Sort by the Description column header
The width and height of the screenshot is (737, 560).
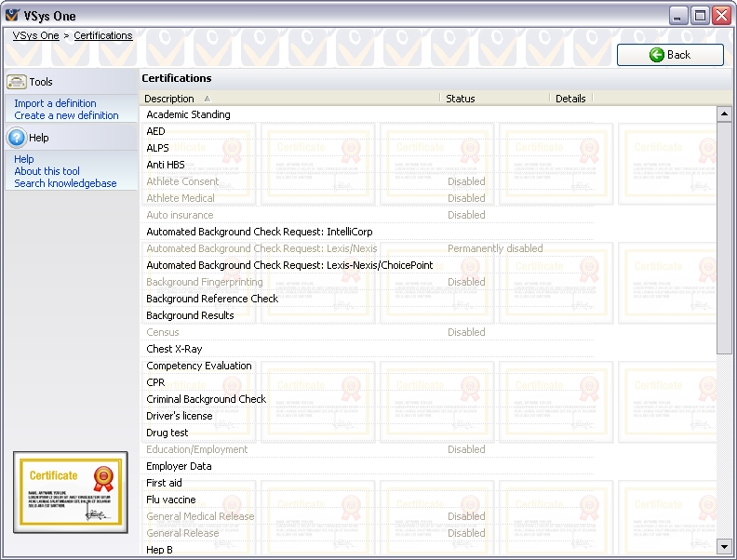[x=169, y=99]
